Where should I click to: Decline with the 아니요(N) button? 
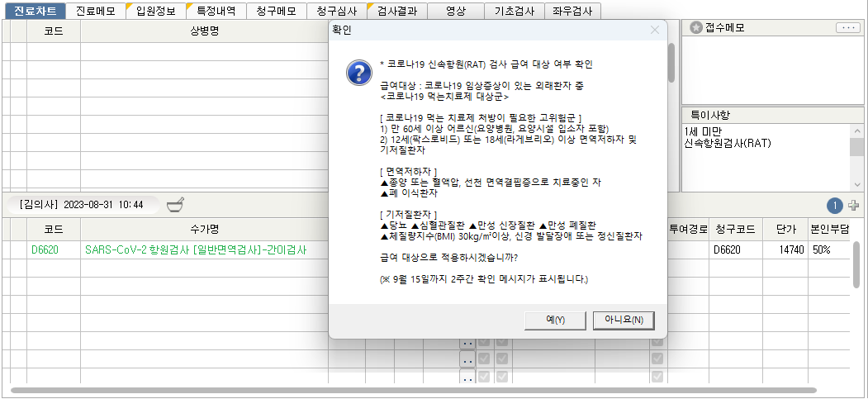pos(624,320)
